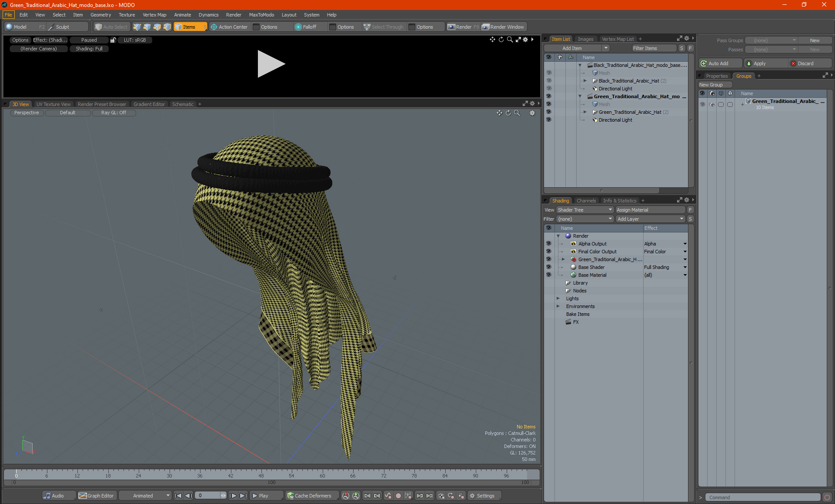Open Add Layer dropdown
The image size is (835, 504).
point(650,219)
